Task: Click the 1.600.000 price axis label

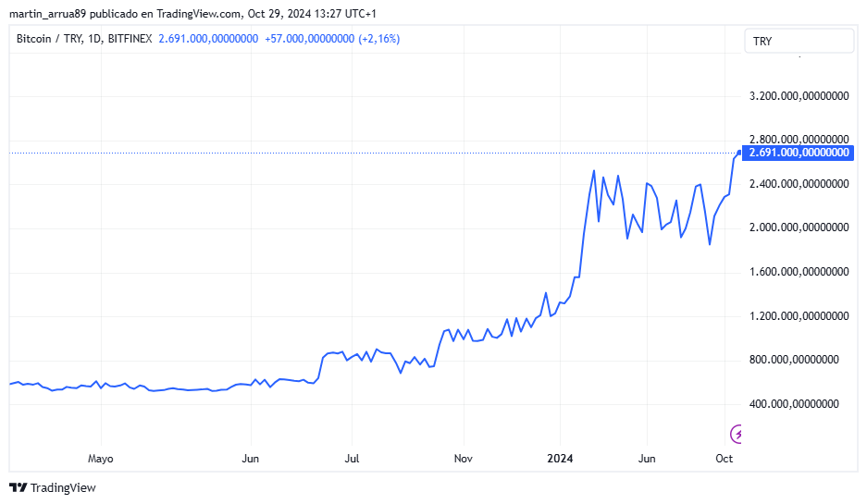Action: pos(799,271)
